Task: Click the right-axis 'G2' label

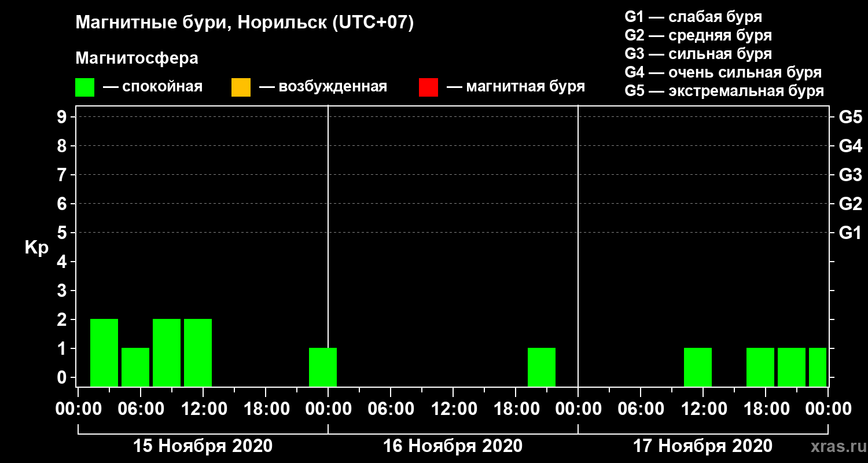Action: pyautogui.click(x=851, y=204)
